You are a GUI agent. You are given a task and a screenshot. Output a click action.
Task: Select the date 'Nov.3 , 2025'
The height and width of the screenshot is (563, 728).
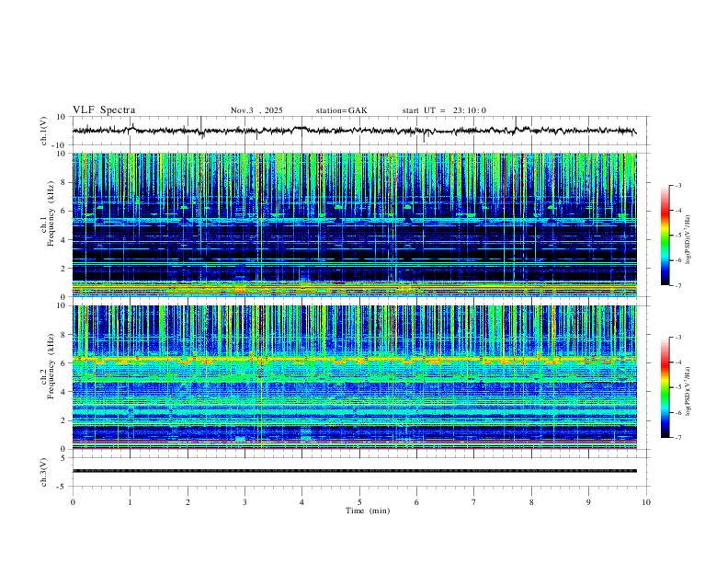256,110
